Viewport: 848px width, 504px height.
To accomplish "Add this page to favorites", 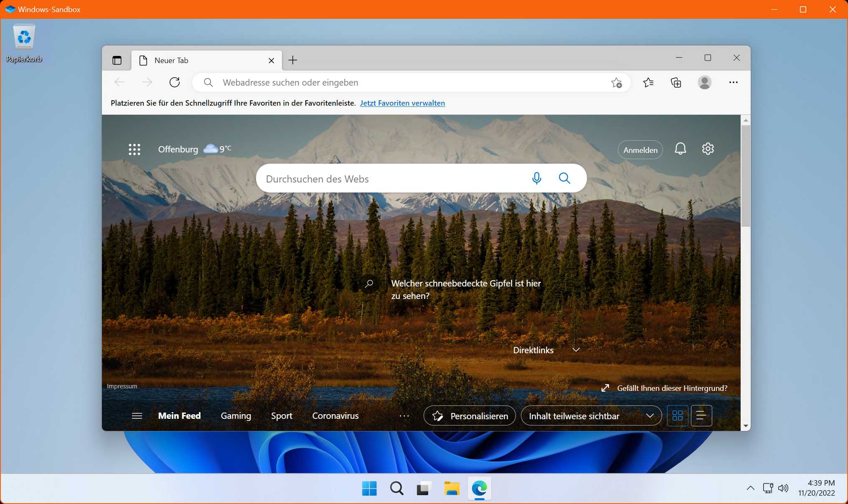I will 617,82.
